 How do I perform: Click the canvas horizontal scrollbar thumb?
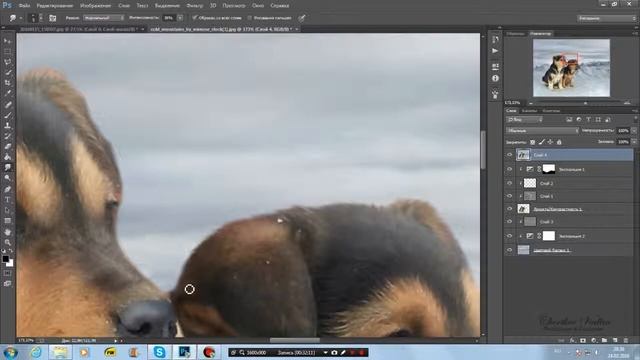click(x=295, y=340)
